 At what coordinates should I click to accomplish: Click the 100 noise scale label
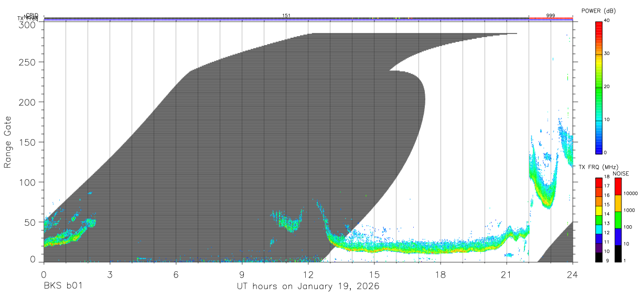click(x=629, y=227)
